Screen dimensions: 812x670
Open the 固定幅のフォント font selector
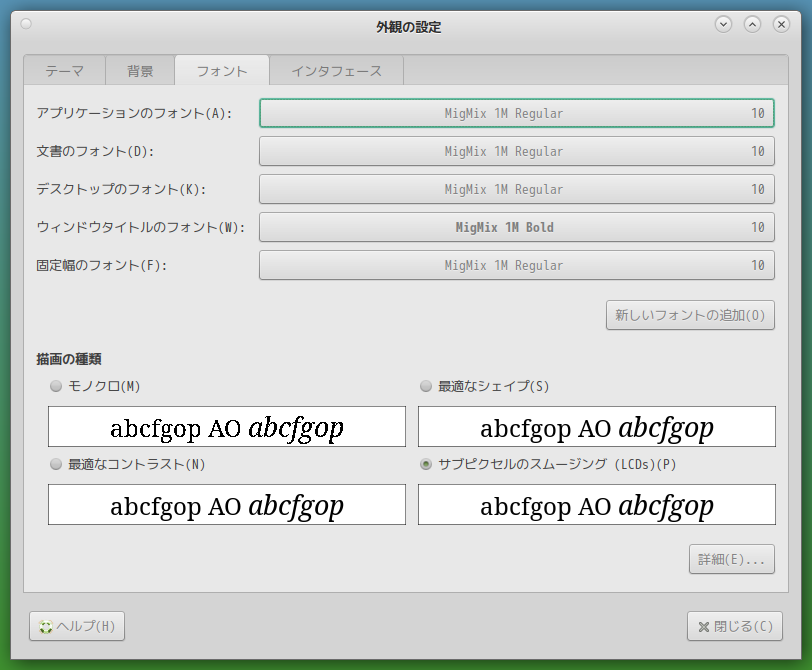[x=517, y=265]
